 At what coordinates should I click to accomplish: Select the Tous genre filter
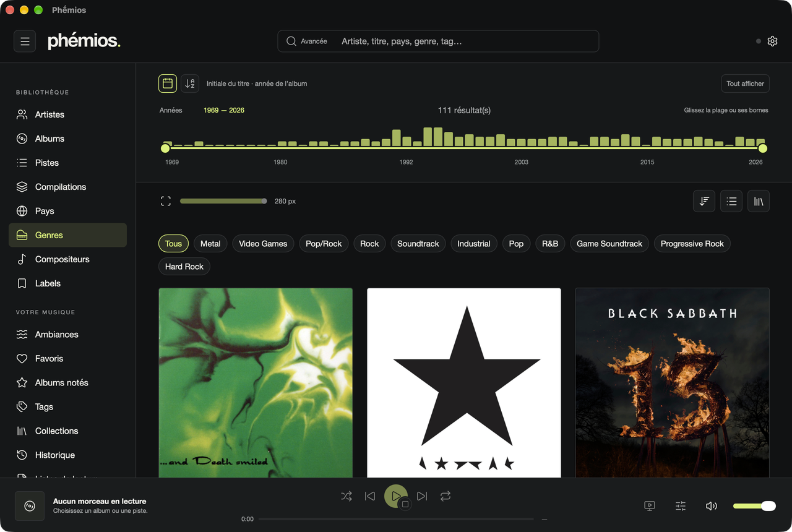[174, 244]
